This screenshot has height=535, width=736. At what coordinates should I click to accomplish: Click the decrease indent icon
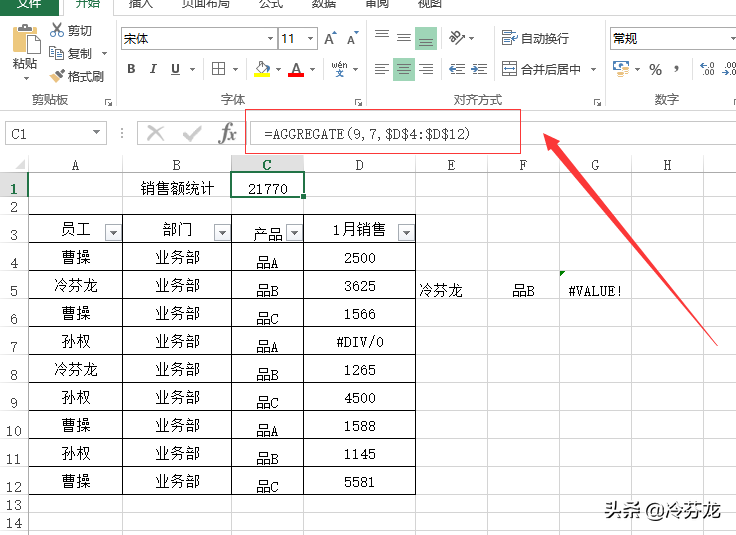click(x=457, y=69)
